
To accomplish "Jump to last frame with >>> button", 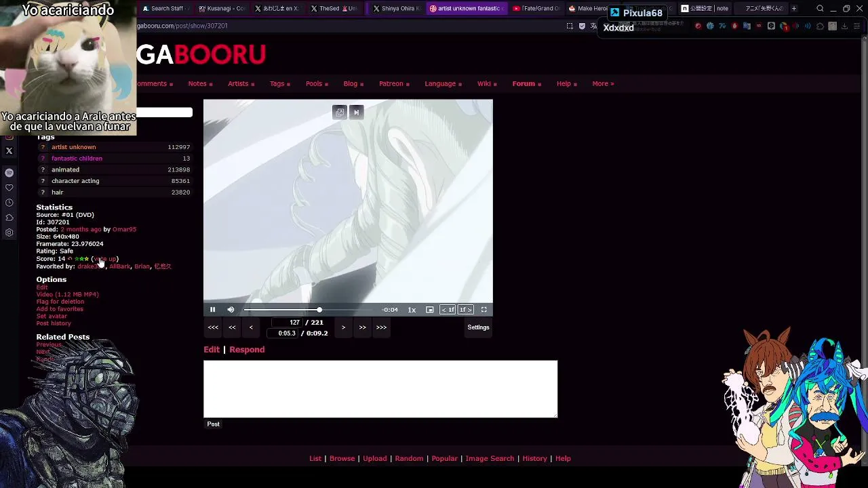I will (x=381, y=327).
